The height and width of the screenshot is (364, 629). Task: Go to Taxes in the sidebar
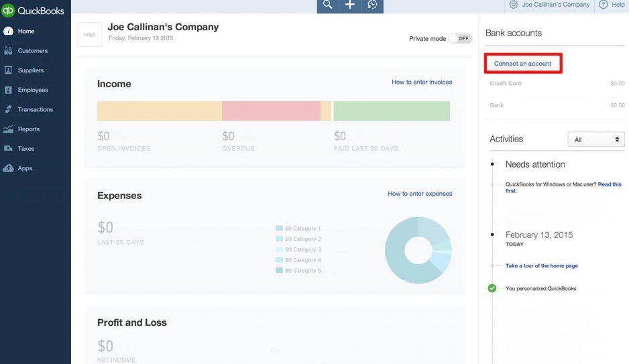pyautogui.click(x=25, y=149)
